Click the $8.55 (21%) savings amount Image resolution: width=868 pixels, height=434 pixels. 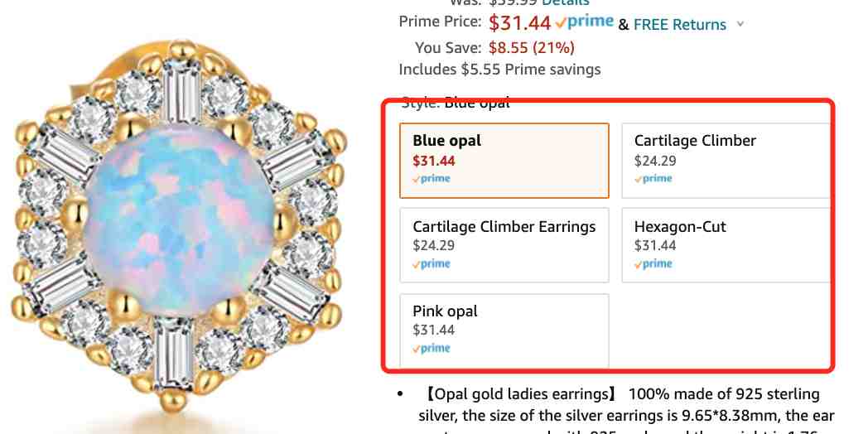coord(532,48)
